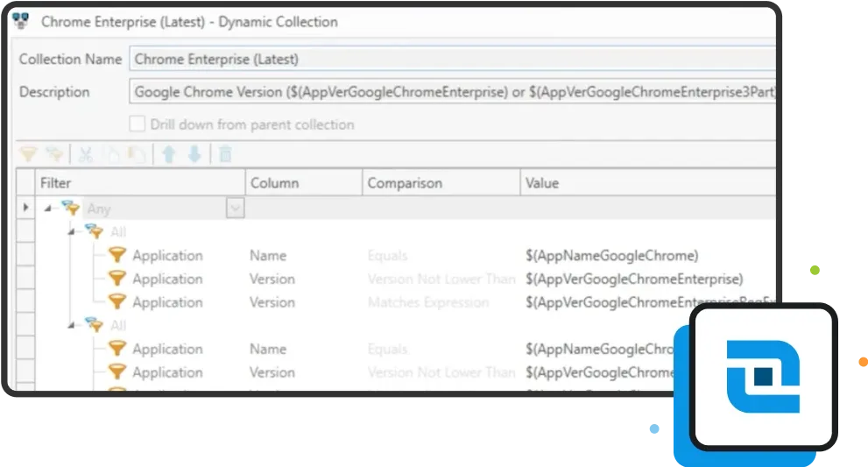The width and height of the screenshot is (868, 467).
Task: Click the Column column header
Action: [303, 183]
